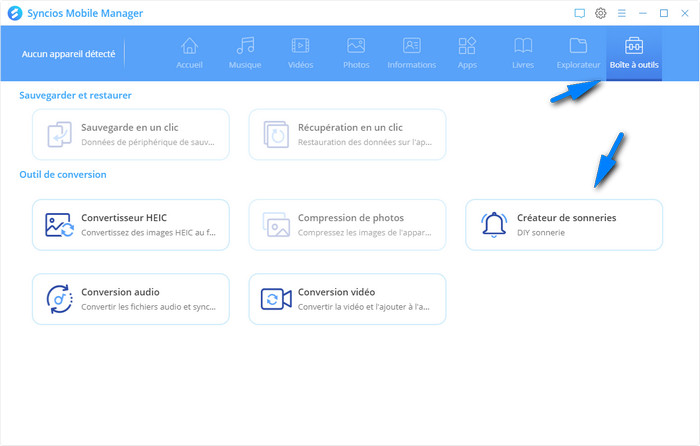Open the settings gear in title bar
The width and height of the screenshot is (700, 446).
click(x=601, y=13)
